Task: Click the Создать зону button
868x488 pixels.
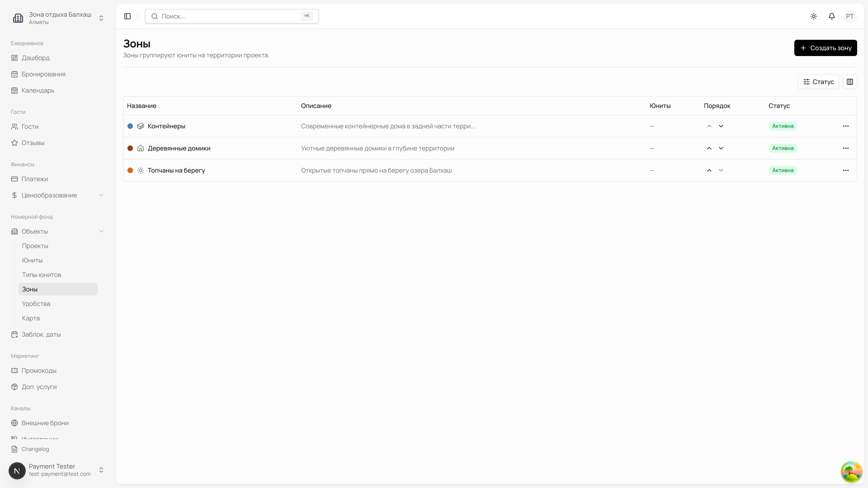Action: (x=825, y=48)
